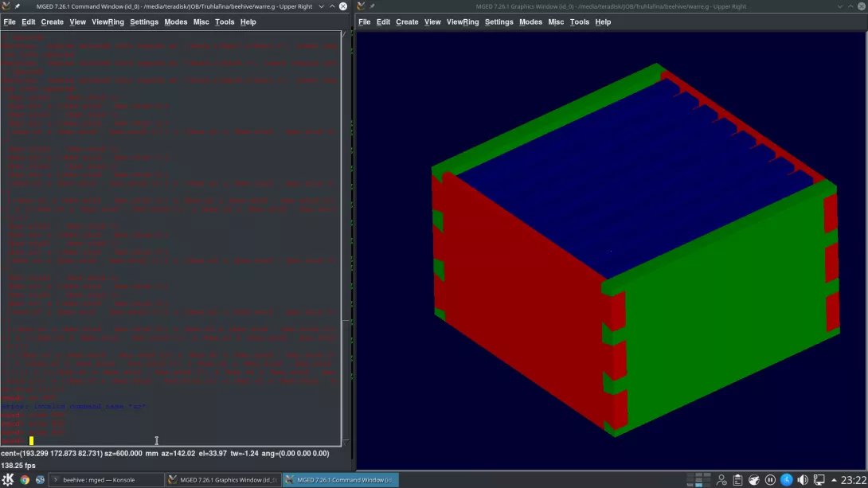The image size is (868, 488).
Task: Open the volume control tray icon
Action: coord(802,480)
